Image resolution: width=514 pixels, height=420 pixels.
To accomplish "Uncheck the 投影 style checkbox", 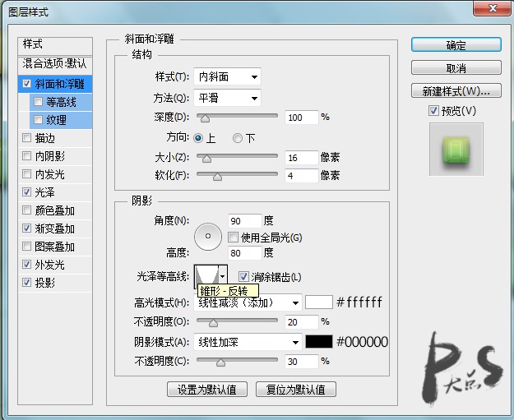I will (x=26, y=282).
